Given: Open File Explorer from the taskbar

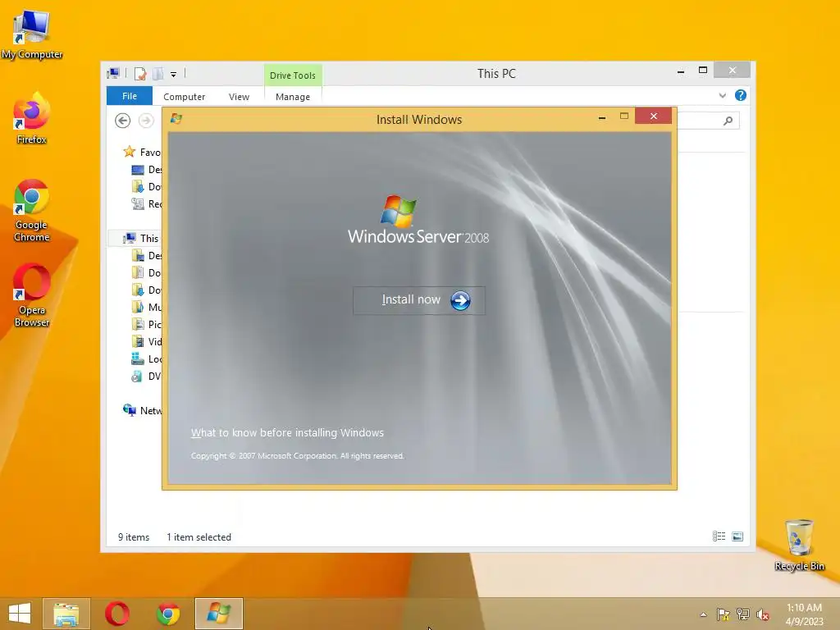Looking at the screenshot, I should coord(66,614).
